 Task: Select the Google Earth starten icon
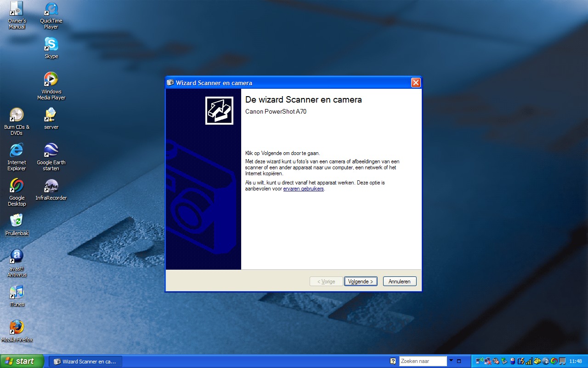51,157
